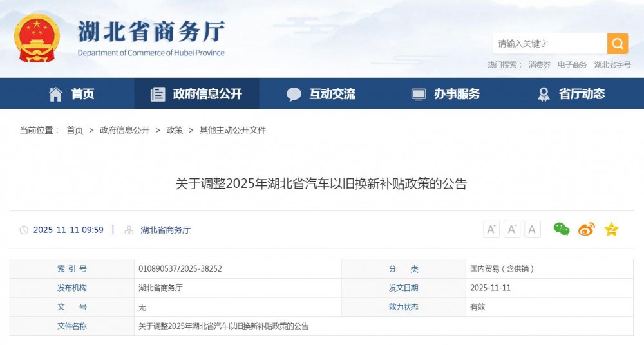
Task: Open the 首页 navigation menu item
Action: pyautogui.click(x=71, y=94)
